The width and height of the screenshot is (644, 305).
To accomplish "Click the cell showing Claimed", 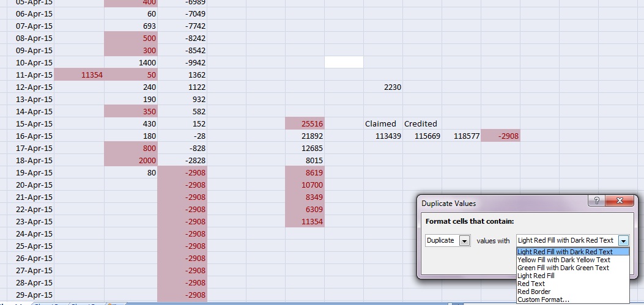I will (x=380, y=123).
